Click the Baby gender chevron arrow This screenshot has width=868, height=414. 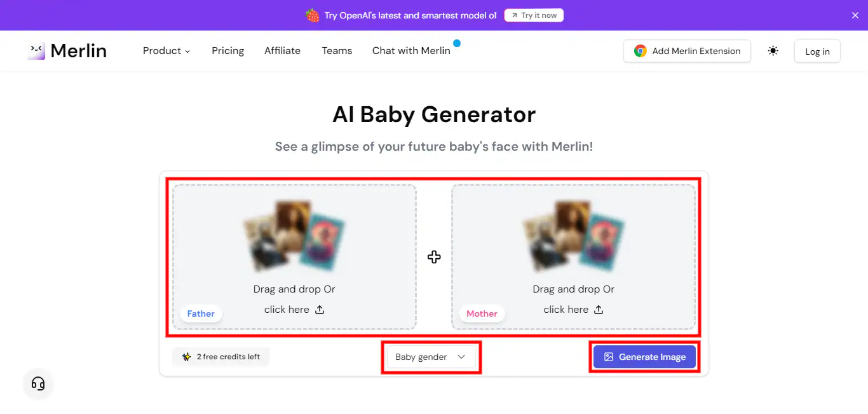pyautogui.click(x=461, y=357)
